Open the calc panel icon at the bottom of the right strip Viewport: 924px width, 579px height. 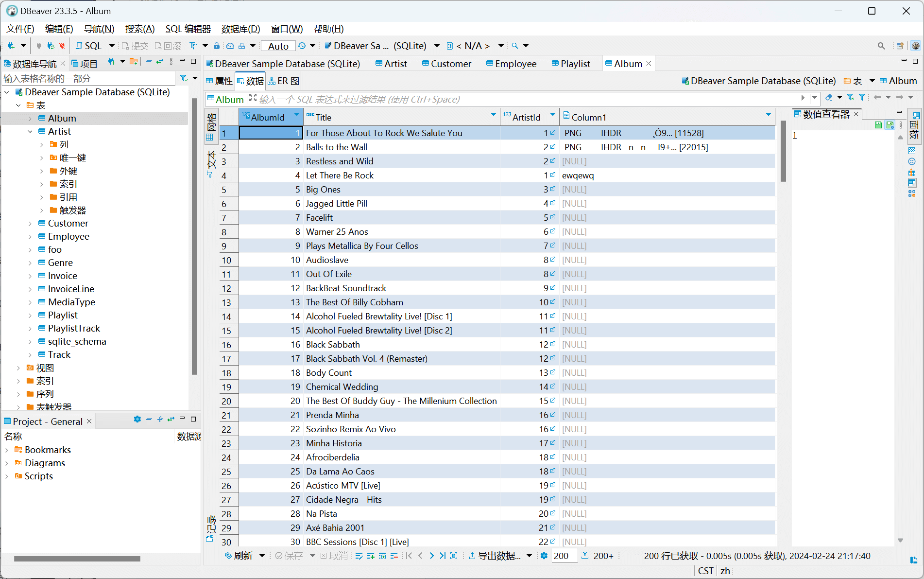pyautogui.click(x=912, y=193)
